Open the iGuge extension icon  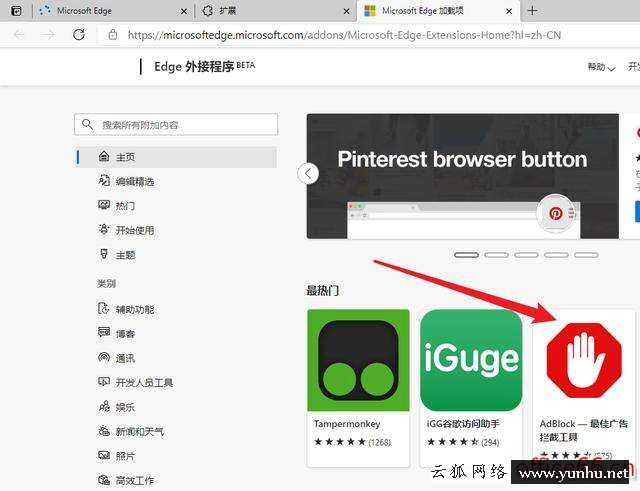(x=471, y=360)
